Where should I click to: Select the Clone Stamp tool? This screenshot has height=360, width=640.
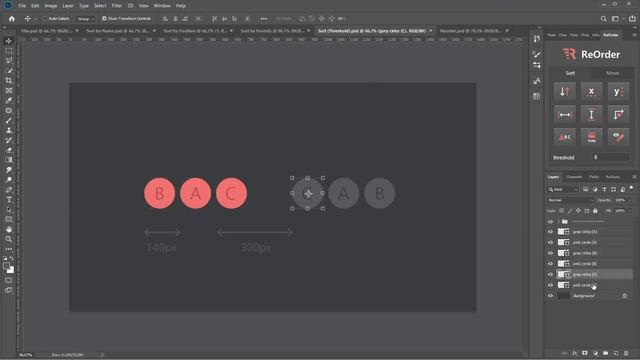click(x=9, y=130)
